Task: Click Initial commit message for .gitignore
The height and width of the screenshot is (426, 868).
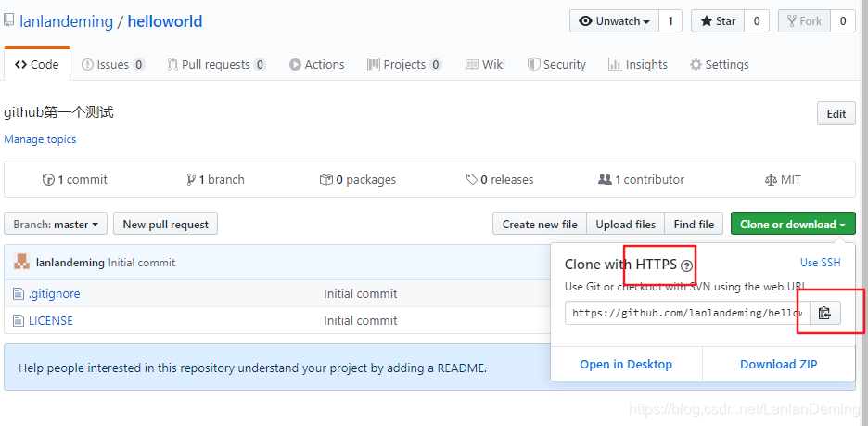Action: tap(361, 293)
